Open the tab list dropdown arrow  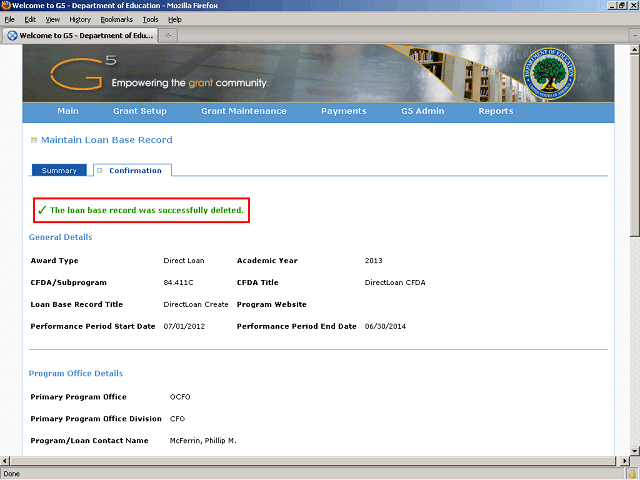(635, 36)
